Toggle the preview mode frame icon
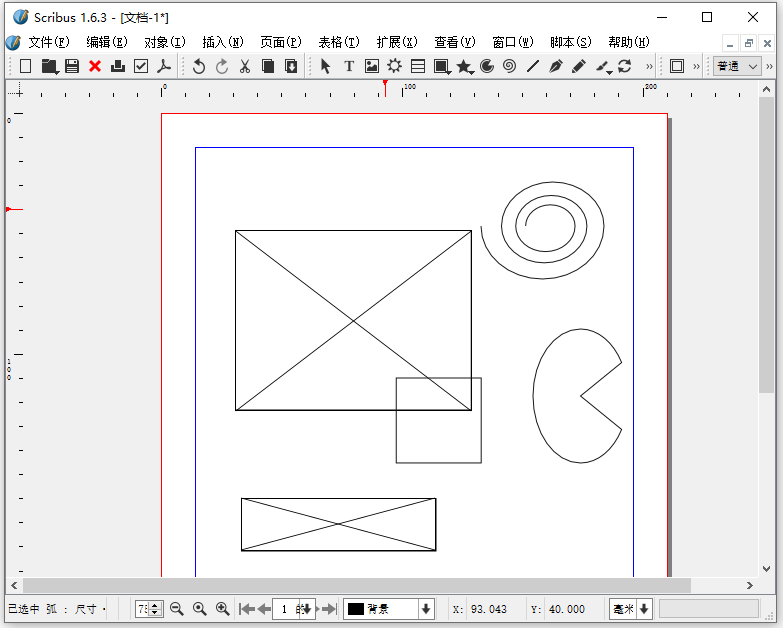This screenshot has height=628, width=783. tap(677, 66)
